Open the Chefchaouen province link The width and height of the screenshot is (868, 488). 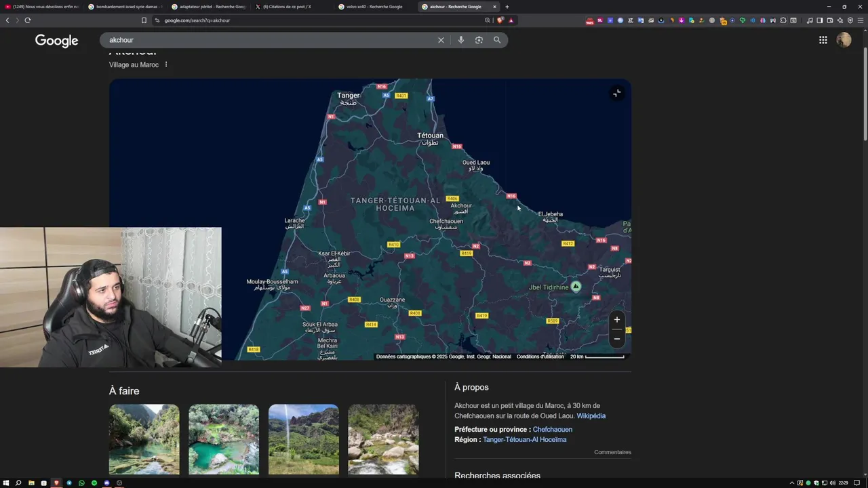[552, 430]
